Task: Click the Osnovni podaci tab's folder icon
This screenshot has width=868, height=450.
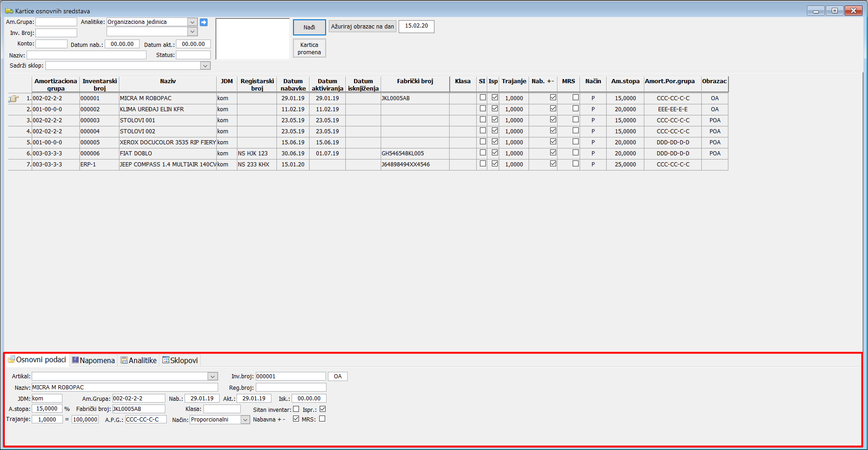Action: tap(11, 359)
